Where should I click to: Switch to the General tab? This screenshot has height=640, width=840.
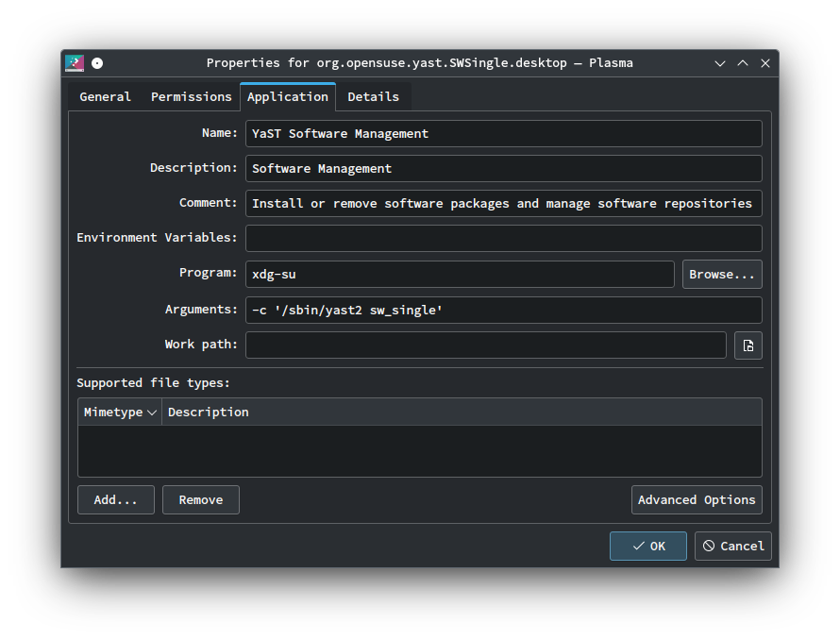(x=105, y=97)
